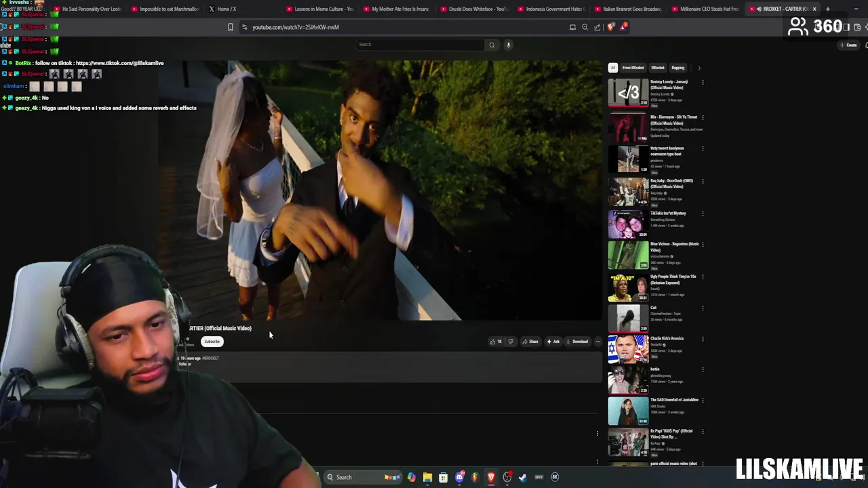Open the Destroy Lonely - Jumanji thumbnail
The image size is (868, 488).
tap(629, 93)
